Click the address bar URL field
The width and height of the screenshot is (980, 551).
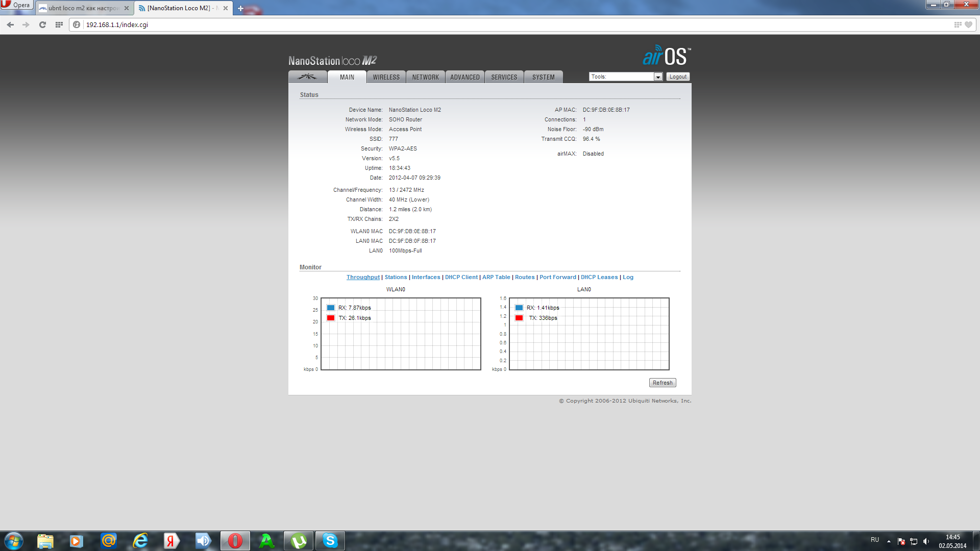click(x=516, y=24)
